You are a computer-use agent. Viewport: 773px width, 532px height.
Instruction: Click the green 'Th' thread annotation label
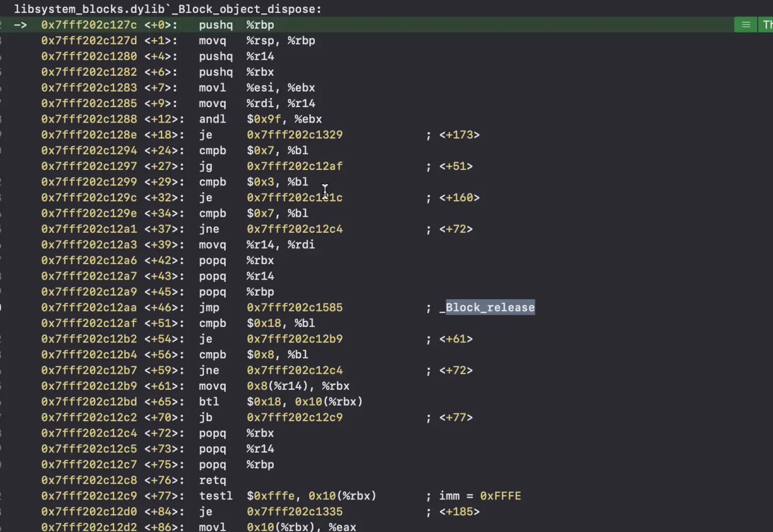click(x=767, y=25)
